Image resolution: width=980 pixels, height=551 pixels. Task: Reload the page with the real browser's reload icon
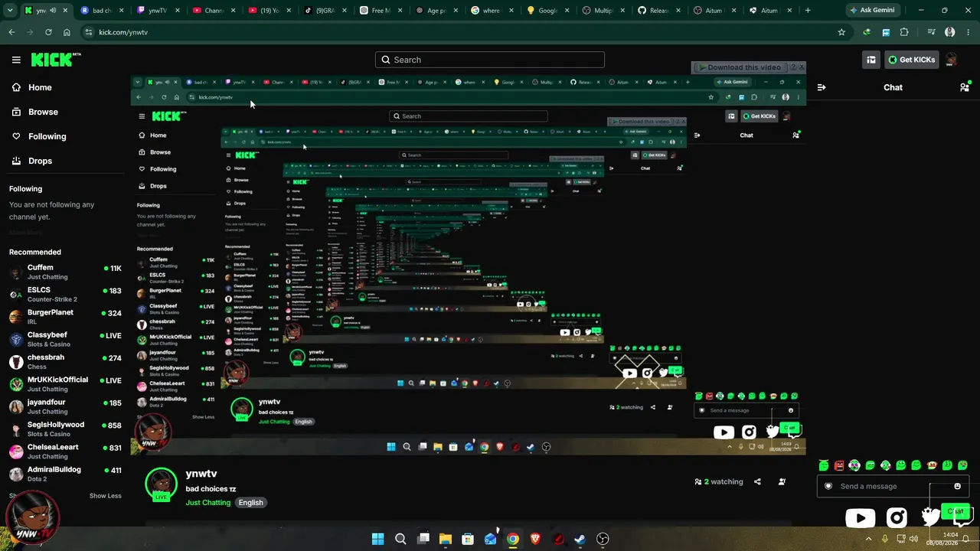(x=48, y=32)
